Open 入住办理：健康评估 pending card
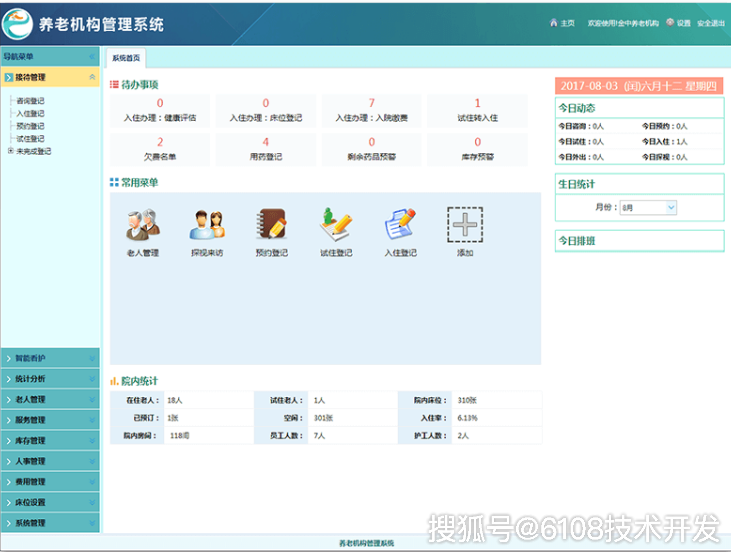This screenshot has width=731, height=552. pyautogui.click(x=160, y=111)
